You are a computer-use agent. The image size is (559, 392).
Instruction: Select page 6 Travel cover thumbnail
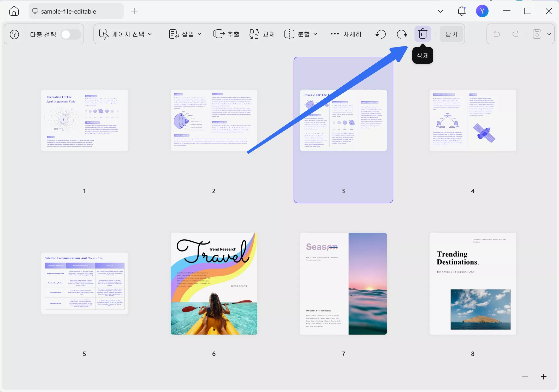click(214, 284)
